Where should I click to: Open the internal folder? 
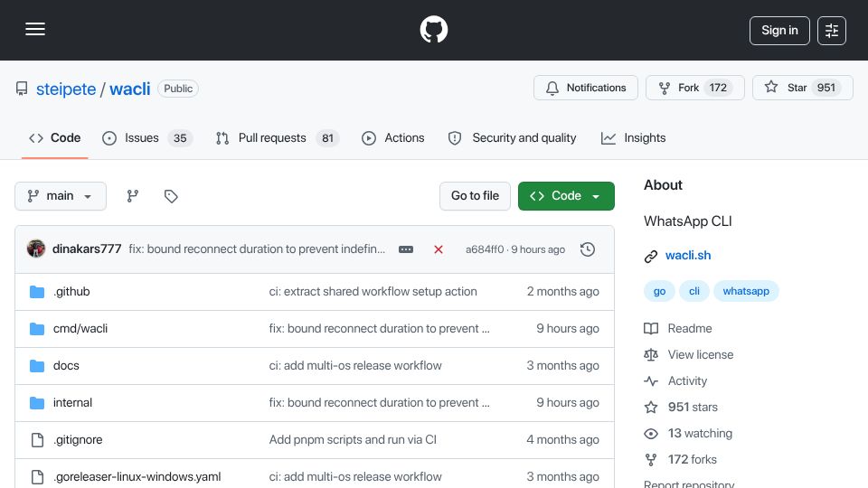tap(72, 403)
